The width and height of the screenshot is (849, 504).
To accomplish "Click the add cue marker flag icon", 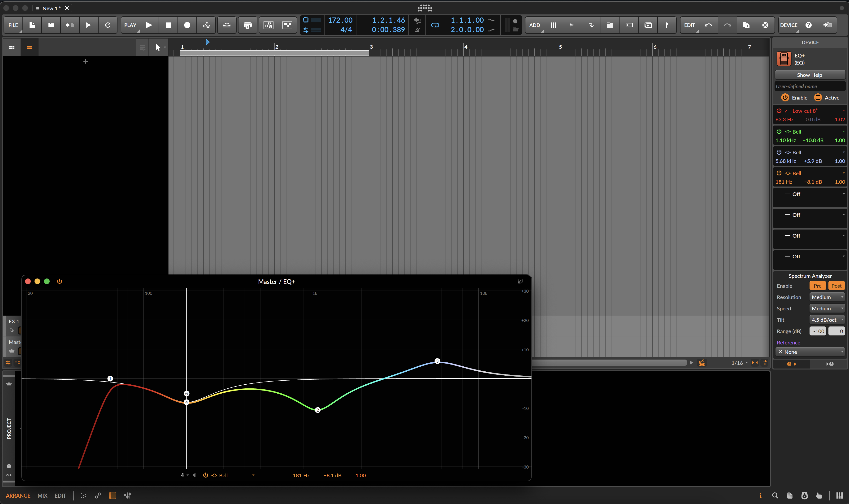I will 667,25.
